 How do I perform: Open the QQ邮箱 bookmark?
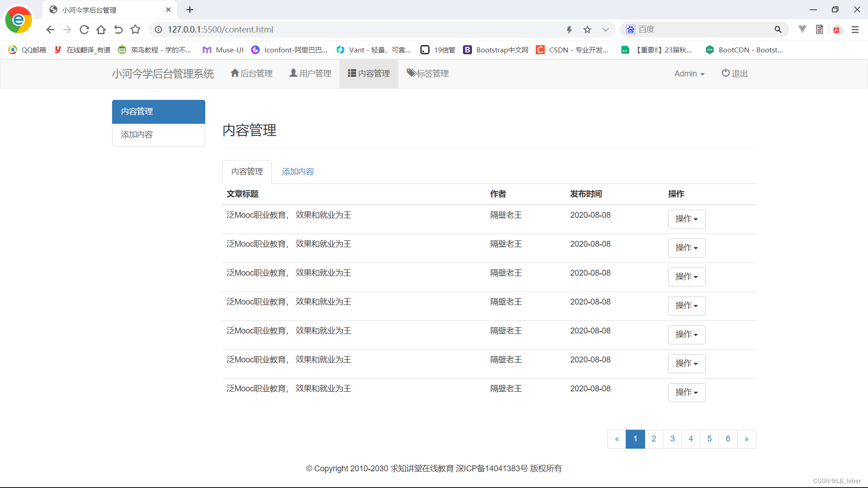pos(27,50)
